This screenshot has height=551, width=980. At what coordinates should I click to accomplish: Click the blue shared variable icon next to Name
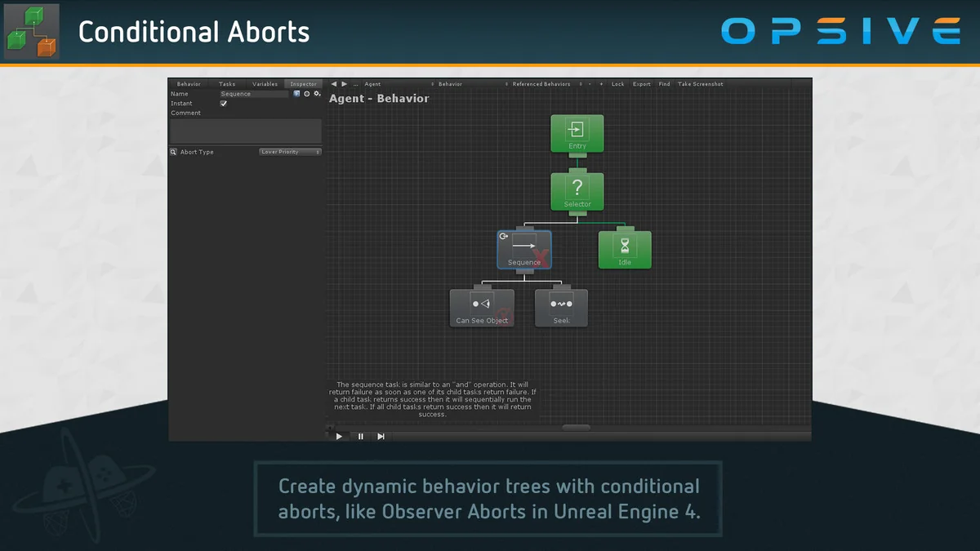(295, 93)
